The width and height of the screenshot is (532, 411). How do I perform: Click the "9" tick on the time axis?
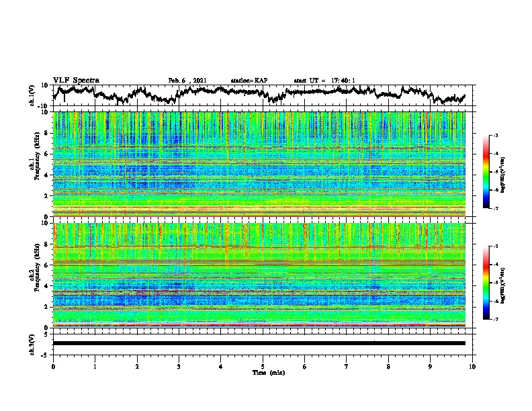430,367
